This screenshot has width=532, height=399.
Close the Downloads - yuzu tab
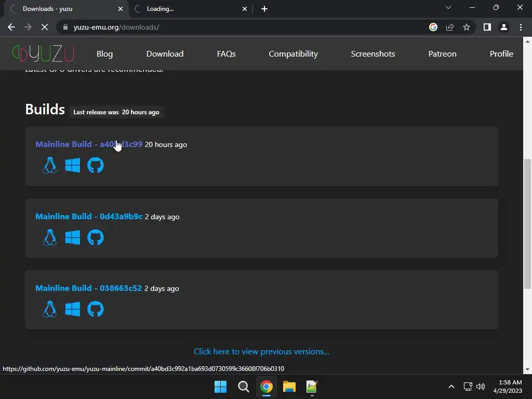point(121,9)
